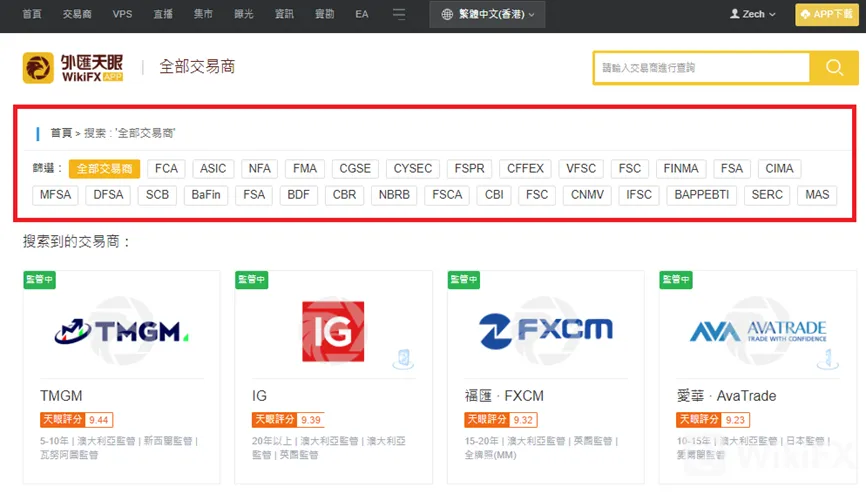
Task: Open EA in the top navigation
Action: (362, 14)
